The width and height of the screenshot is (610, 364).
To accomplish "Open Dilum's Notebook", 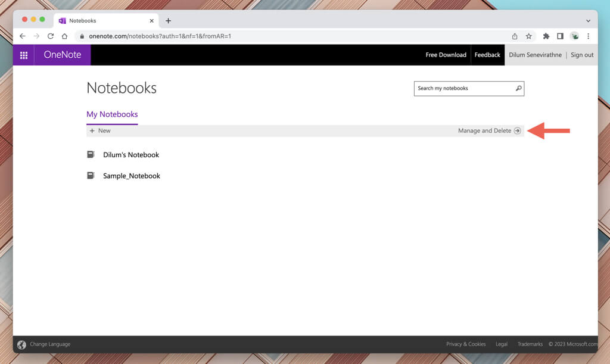I will pos(131,155).
